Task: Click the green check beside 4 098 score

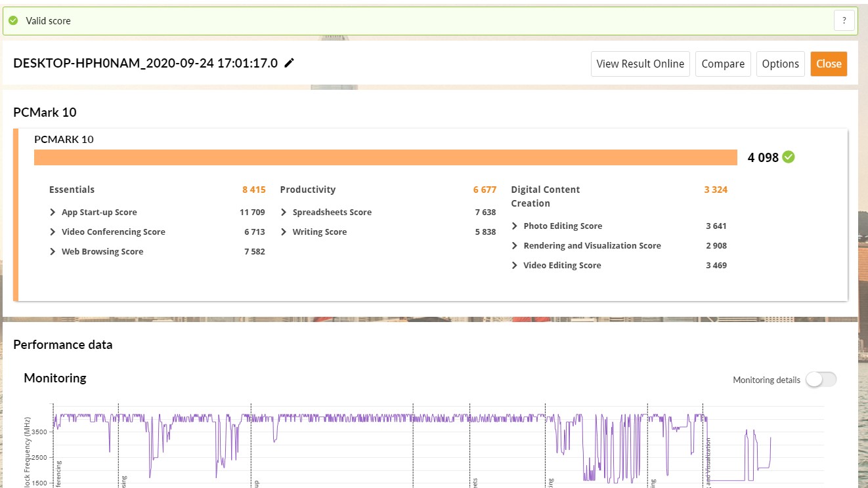Action: pyautogui.click(x=789, y=157)
